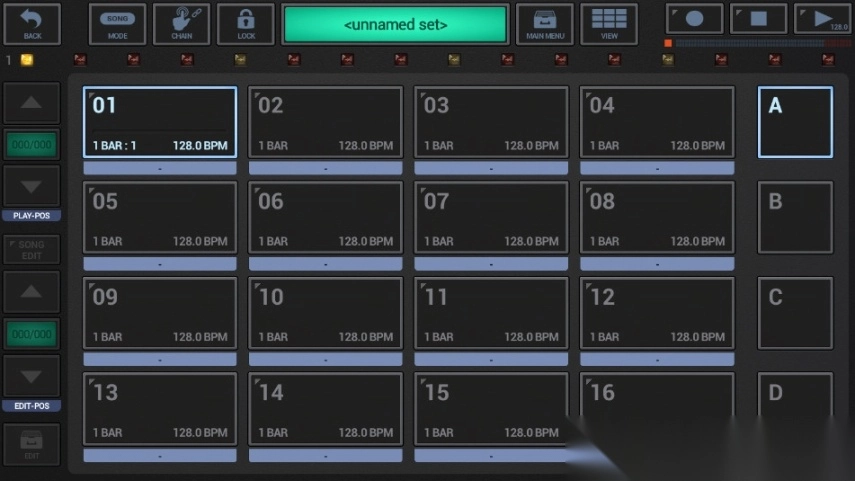Toggle the Lock padlock button
Viewport: 855px width, 481px height.
[245, 23]
